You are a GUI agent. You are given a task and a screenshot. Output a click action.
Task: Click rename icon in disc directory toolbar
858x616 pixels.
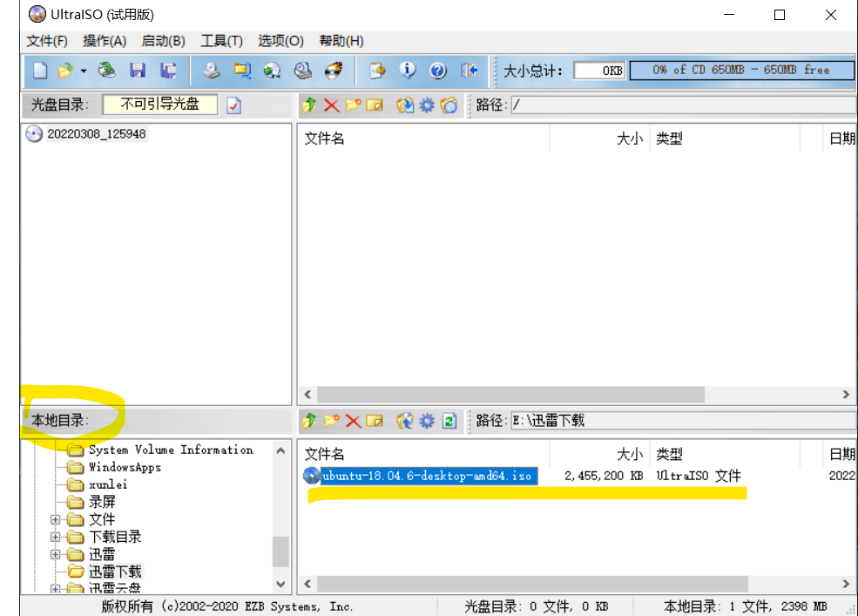pos(375,105)
